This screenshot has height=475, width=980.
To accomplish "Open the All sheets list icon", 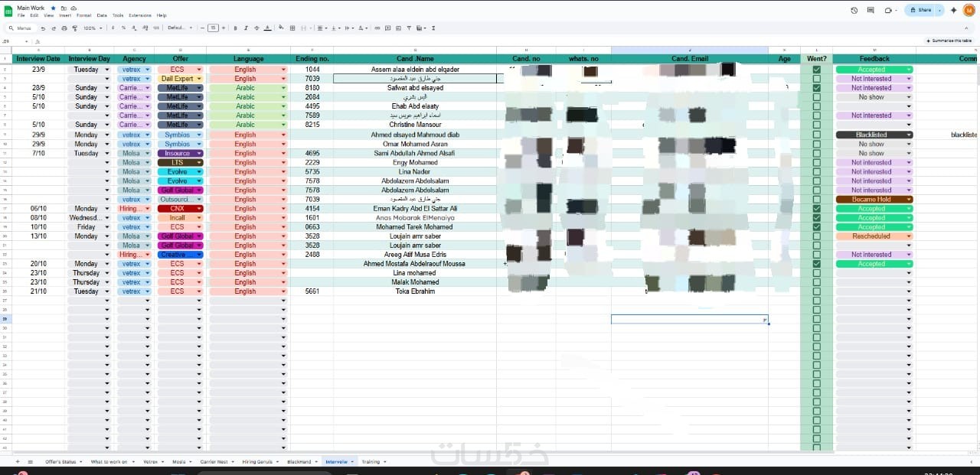I will [31, 462].
